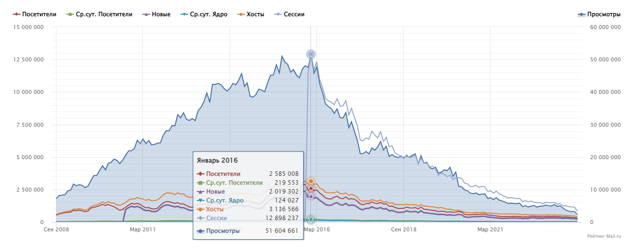Click the red Посетители diamond marker

tap(310, 189)
